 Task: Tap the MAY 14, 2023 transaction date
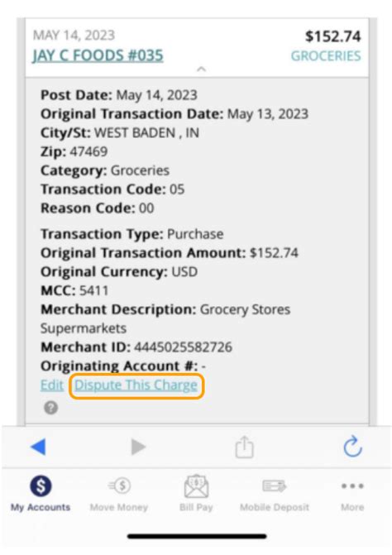point(74,35)
